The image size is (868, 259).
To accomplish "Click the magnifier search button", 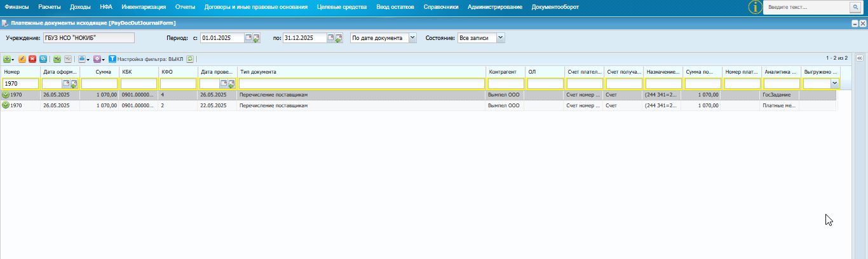I will tap(855, 7).
